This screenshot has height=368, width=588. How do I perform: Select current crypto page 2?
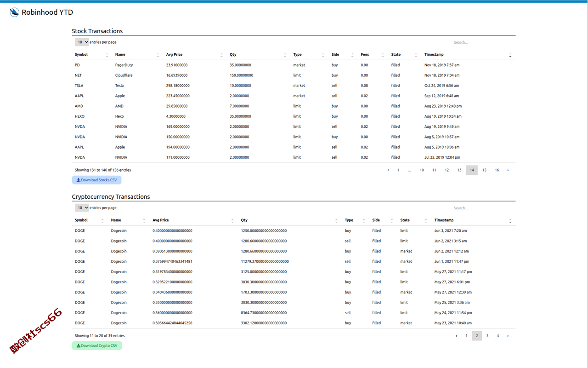(x=477, y=336)
